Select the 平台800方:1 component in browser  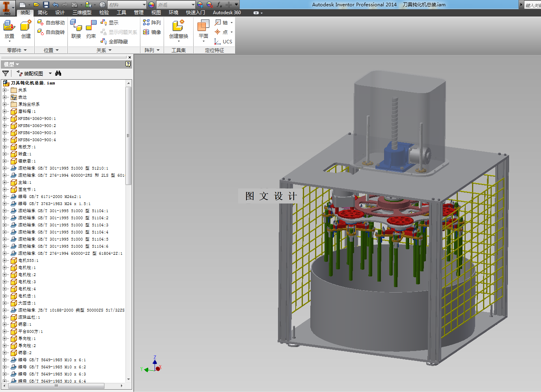pos(26,332)
